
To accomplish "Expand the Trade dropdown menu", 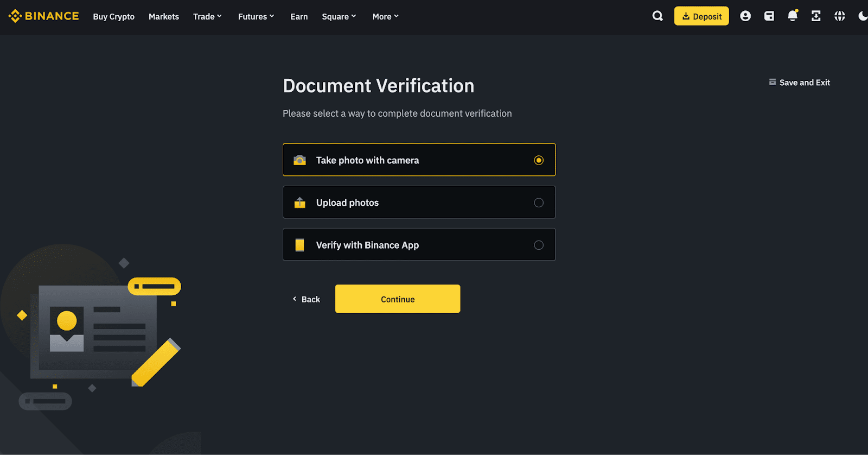I will [207, 17].
